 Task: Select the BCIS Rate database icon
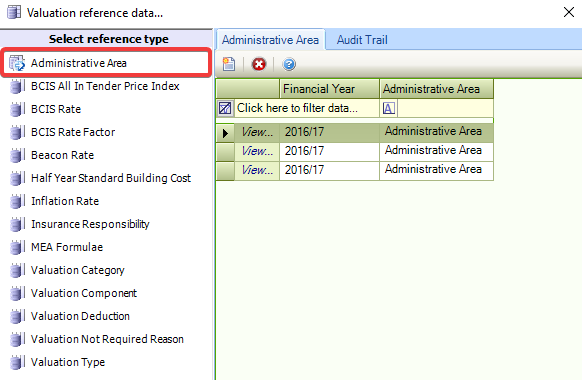click(x=17, y=109)
